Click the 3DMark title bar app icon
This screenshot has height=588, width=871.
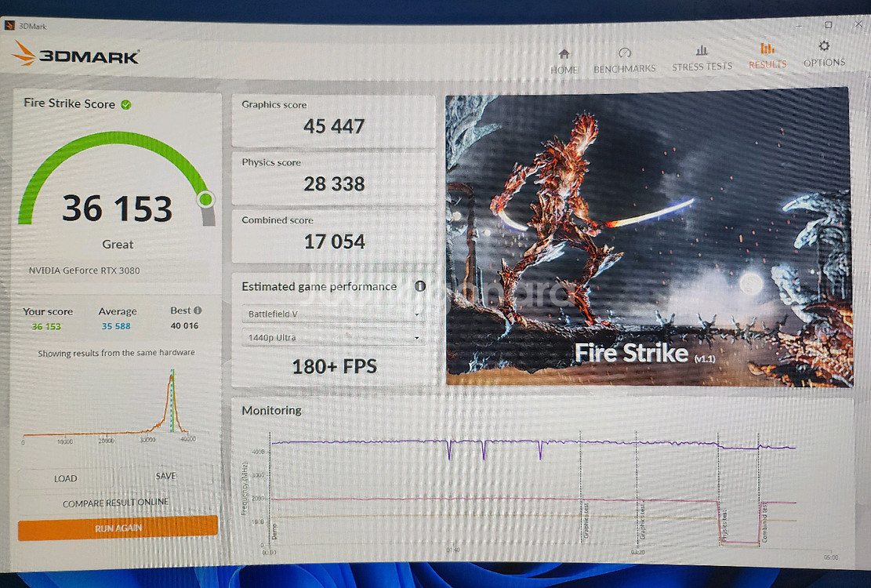point(9,26)
